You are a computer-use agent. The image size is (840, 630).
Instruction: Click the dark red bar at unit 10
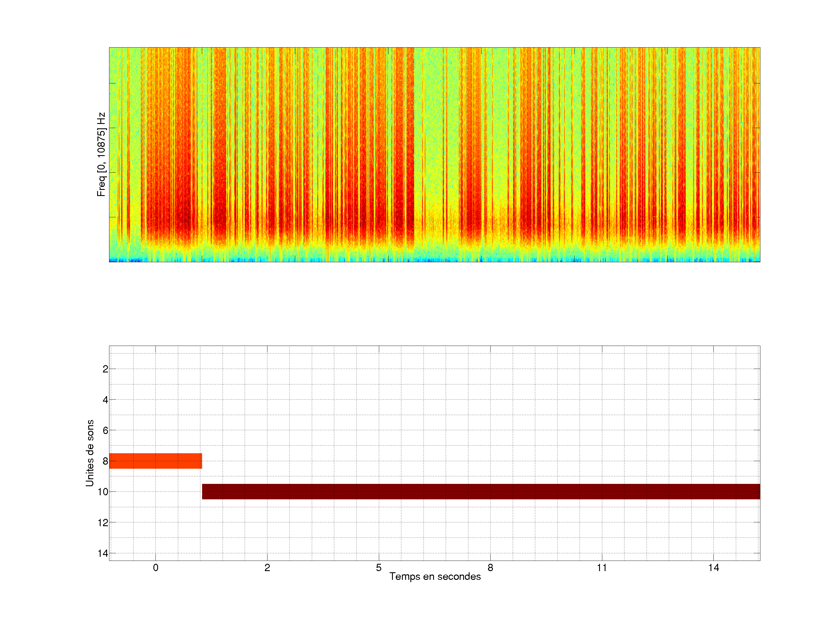(481, 491)
